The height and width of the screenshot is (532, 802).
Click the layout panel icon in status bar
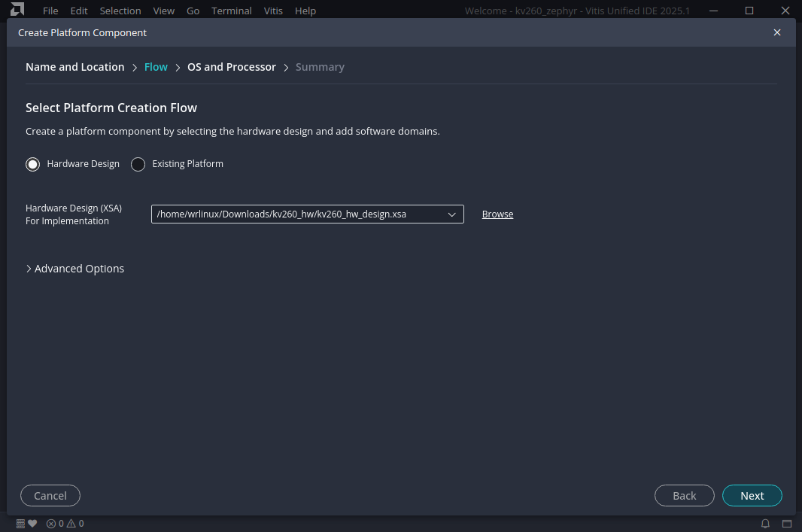(787, 524)
